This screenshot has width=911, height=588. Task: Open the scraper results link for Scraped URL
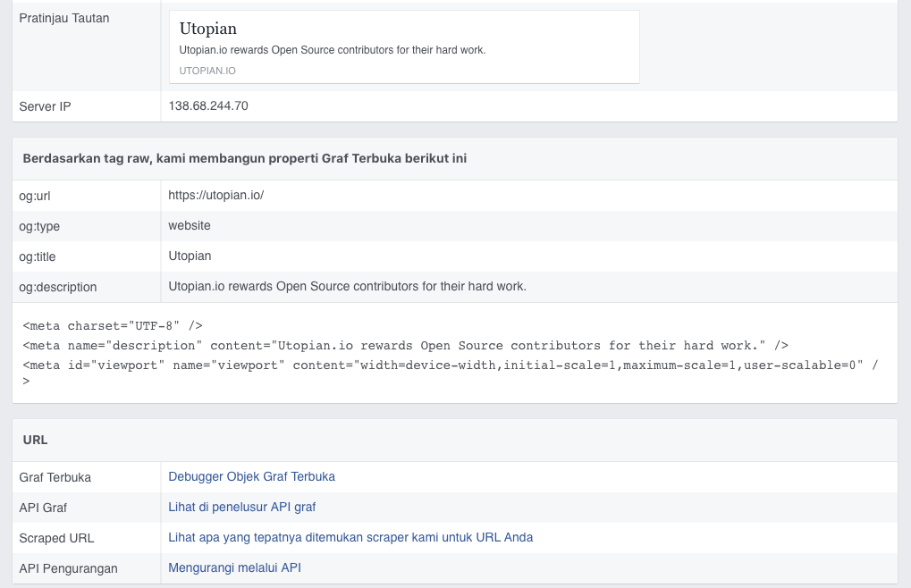click(x=350, y=538)
